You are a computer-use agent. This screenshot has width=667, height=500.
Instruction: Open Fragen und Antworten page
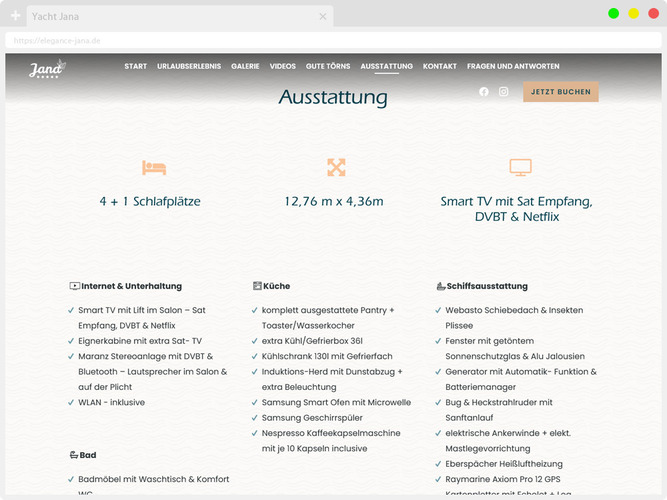coord(513,67)
